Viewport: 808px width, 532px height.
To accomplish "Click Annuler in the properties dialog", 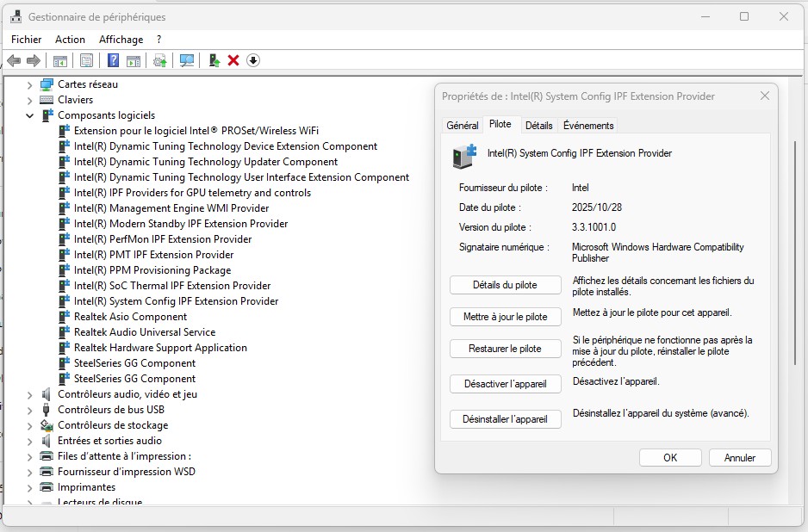I will point(739,458).
